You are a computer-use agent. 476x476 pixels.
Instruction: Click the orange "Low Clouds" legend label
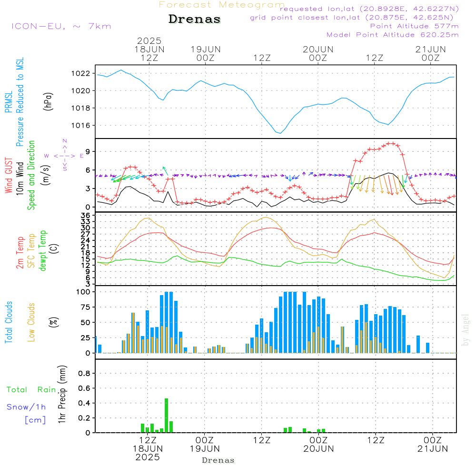click(32, 322)
